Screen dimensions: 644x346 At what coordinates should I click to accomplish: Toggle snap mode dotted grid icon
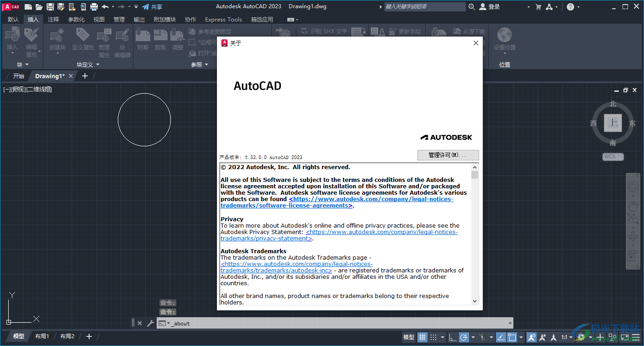433,337
